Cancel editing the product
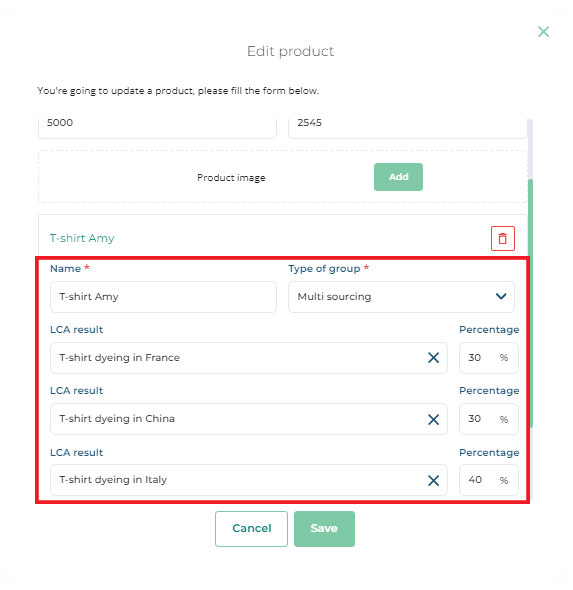Viewport: 573px width, 590px height. click(251, 529)
